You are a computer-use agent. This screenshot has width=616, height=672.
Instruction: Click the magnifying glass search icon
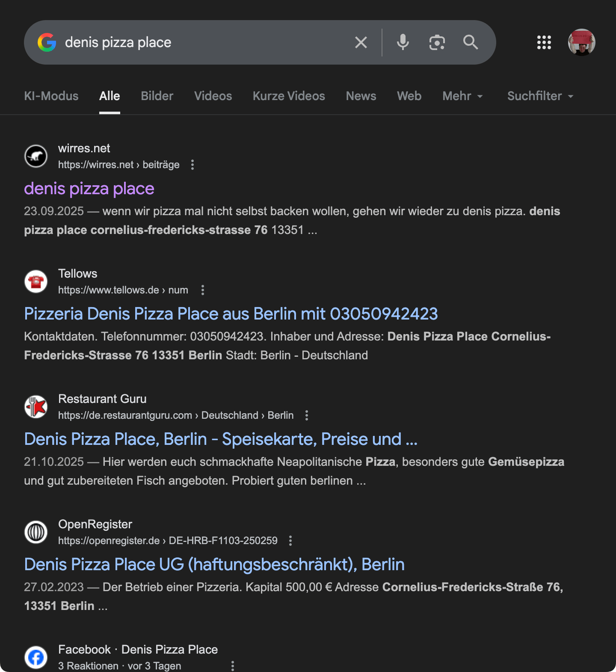pyautogui.click(x=471, y=42)
